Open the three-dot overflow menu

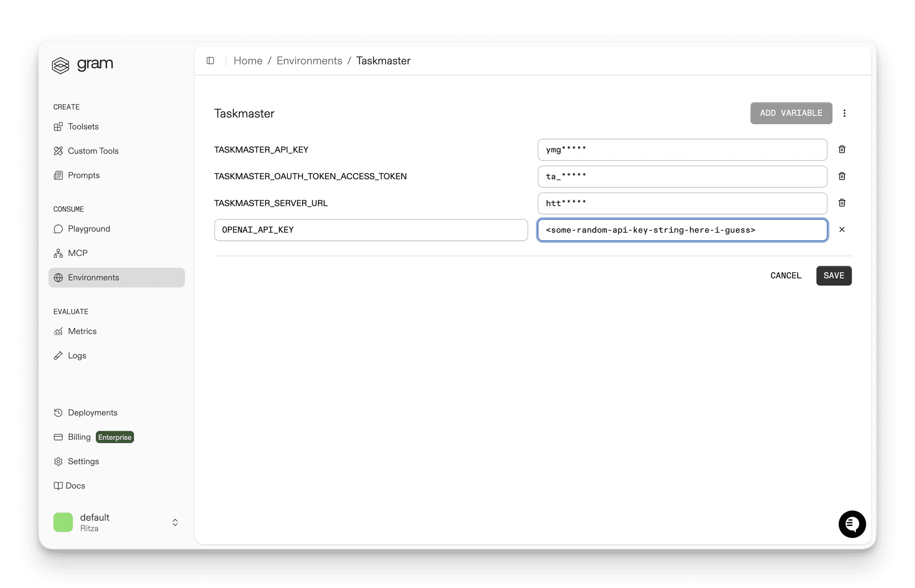pos(844,113)
